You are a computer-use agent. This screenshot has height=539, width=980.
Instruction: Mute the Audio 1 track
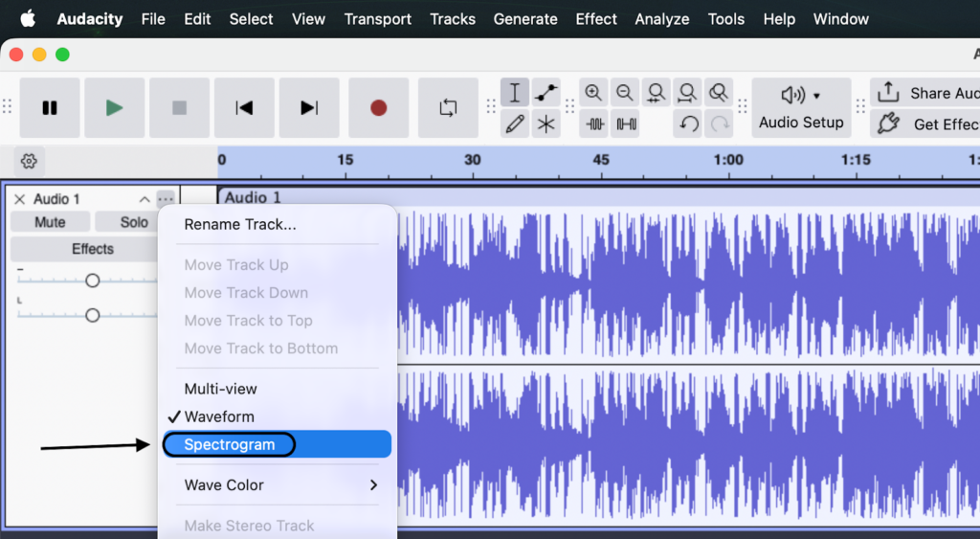pyautogui.click(x=50, y=222)
